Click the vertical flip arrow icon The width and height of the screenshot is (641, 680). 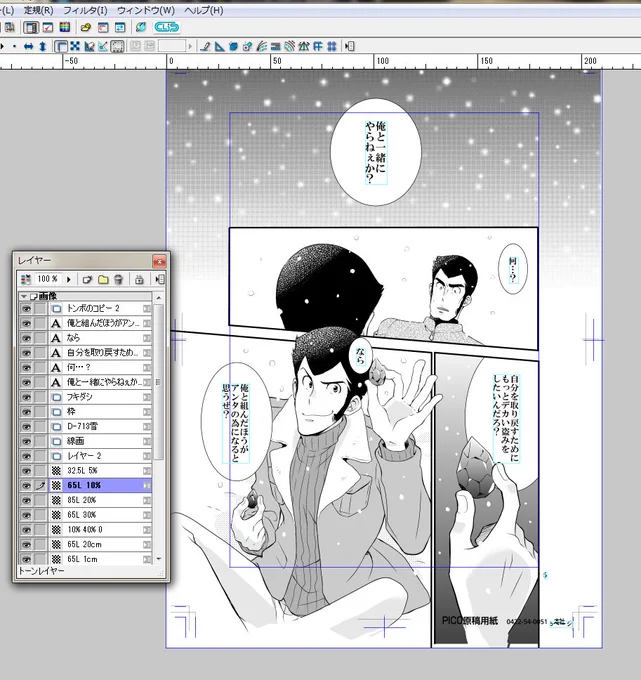(43, 46)
